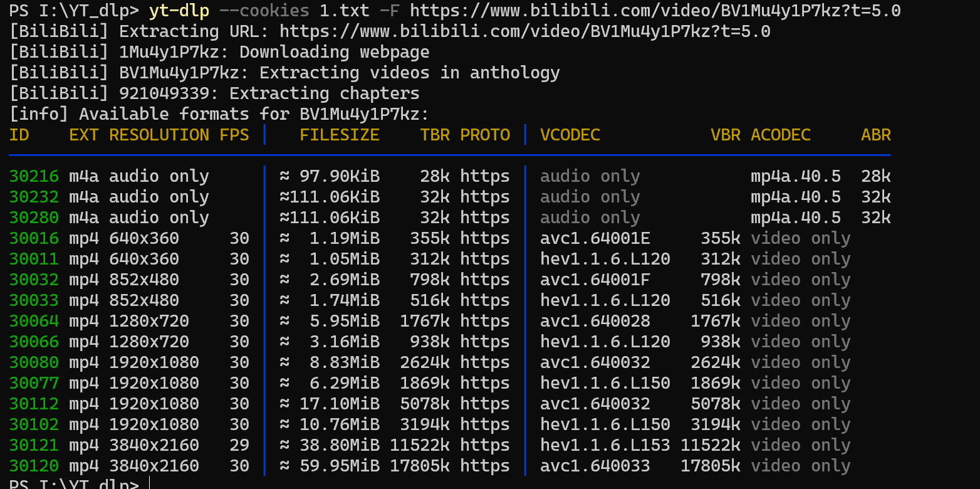Click the VCODEC column header

pos(570,135)
